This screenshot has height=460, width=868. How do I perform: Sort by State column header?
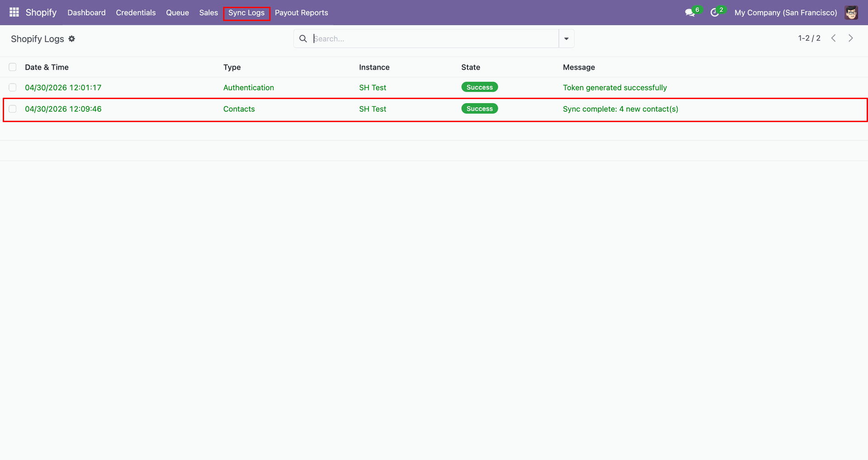pyautogui.click(x=471, y=67)
